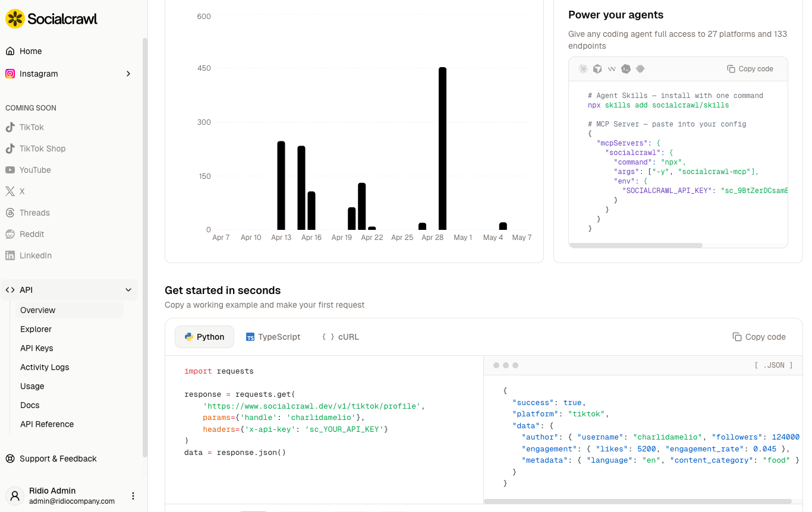Click the tallest chart bar near Apr 28

pos(442,148)
